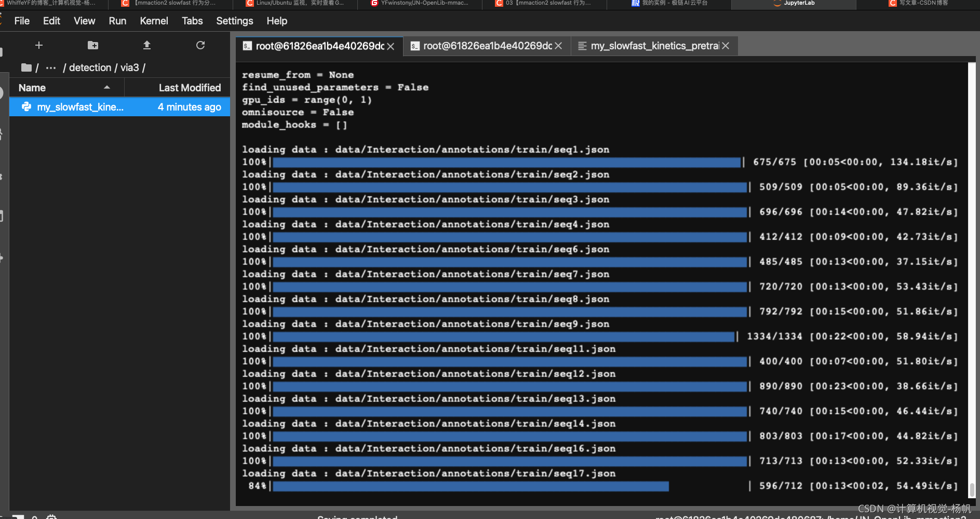Navigate to via3 folder in breadcrumb
Image resolution: width=980 pixels, height=519 pixels.
[x=130, y=67]
